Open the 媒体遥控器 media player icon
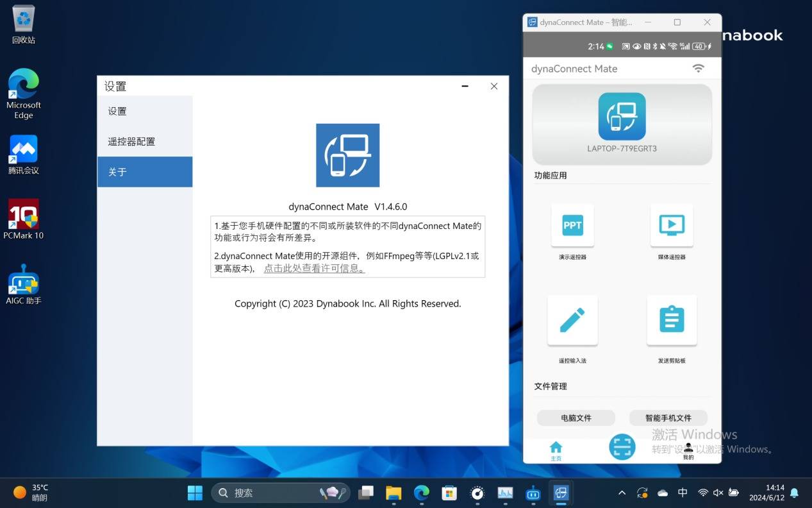Image resolution: width=812 pixels, height=508 pixels. [x=672, y=225]
